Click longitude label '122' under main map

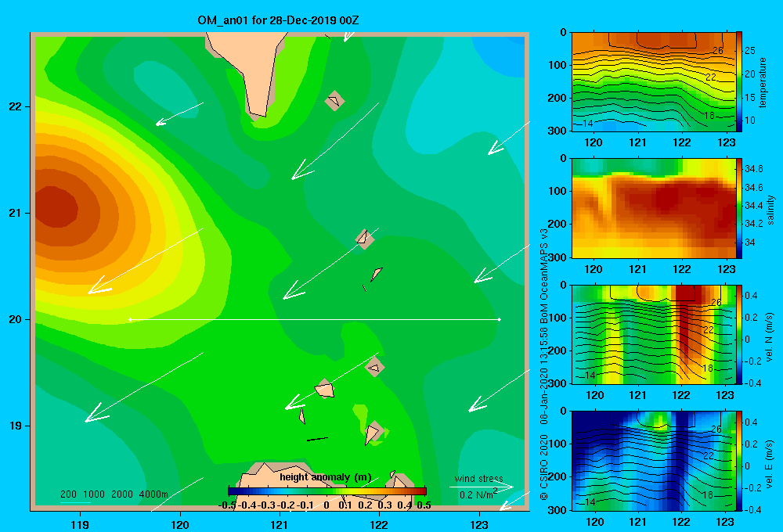[x=379, y=524]
